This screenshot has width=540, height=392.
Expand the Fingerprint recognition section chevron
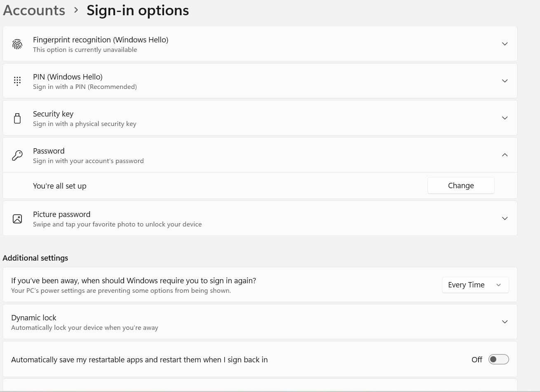(x=505, y=44)
